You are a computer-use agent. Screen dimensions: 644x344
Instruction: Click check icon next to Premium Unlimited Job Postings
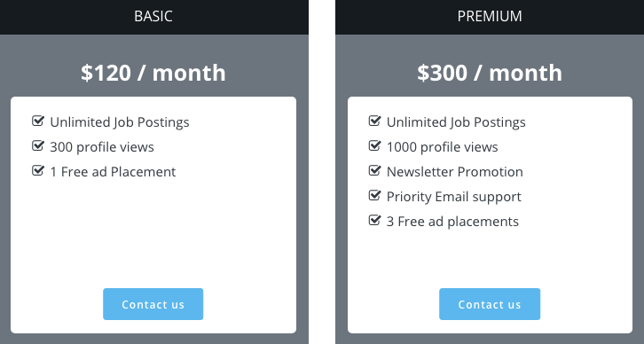click(374, 121)
